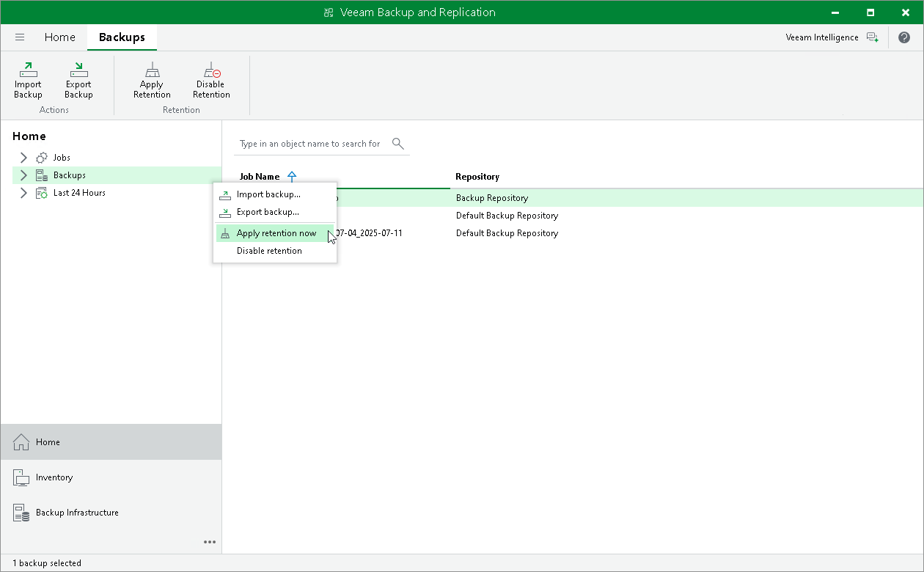Click the Apply retention now menu icon

click(225, 233)
